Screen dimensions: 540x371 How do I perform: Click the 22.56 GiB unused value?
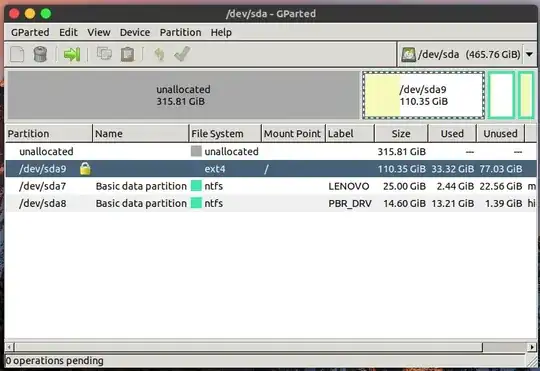coord(501,186)
